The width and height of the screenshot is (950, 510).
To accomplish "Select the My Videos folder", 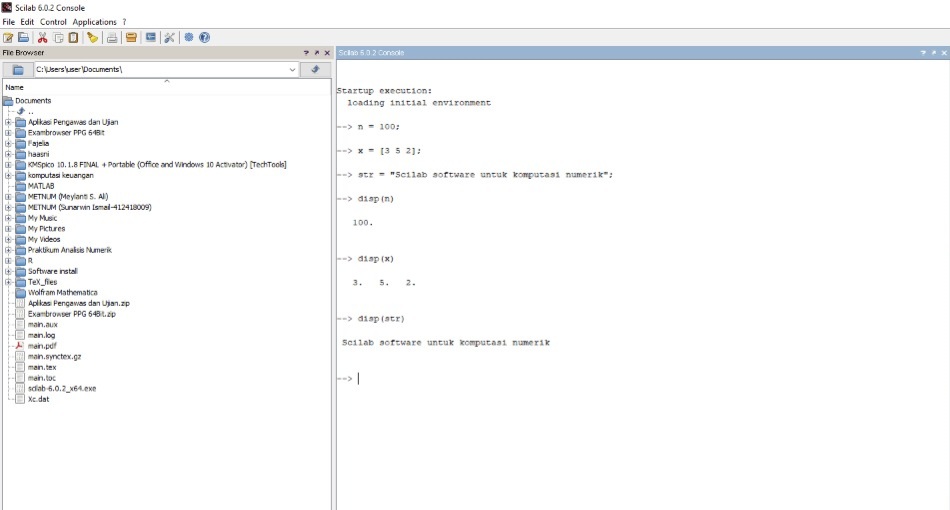I will click(x=44, y=239).
